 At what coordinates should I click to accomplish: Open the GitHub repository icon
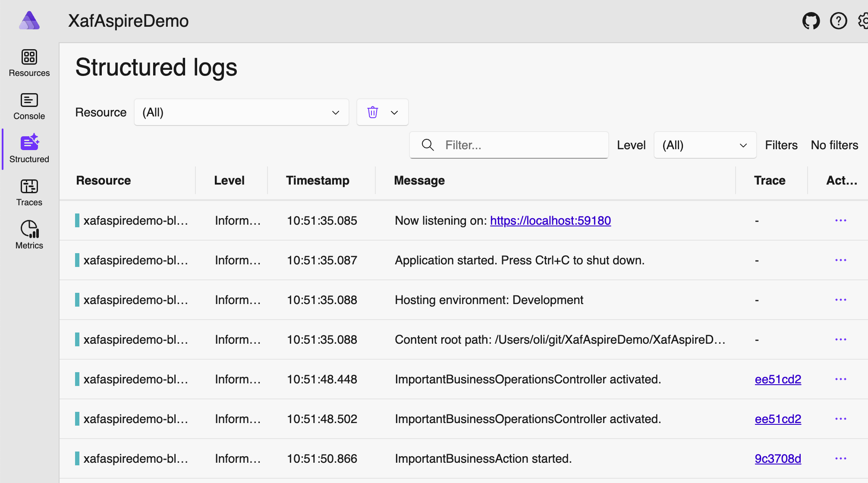811,21
